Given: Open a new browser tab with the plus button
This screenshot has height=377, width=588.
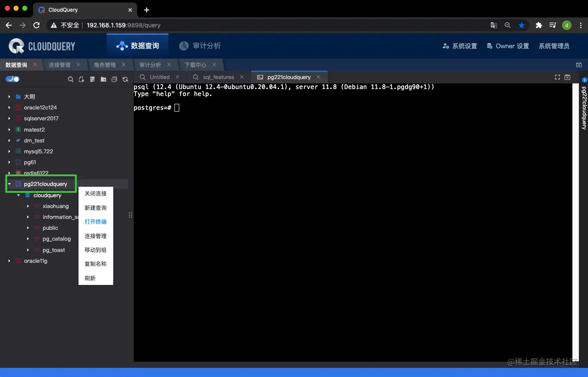Looking at the screenshot, I should [x=147, y=10].
